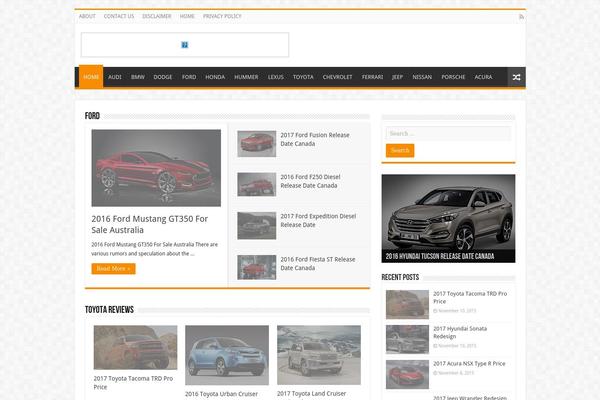This screenshot has height=400, width=600.
Task: Open the red Mustang GT350 featured image
Action: pos(156,168)
